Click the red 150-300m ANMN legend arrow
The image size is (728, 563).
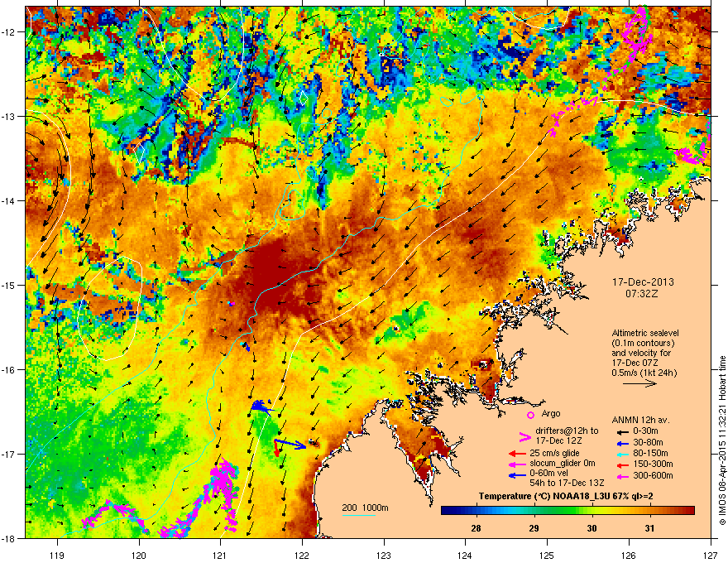click(x=623, y=464)
